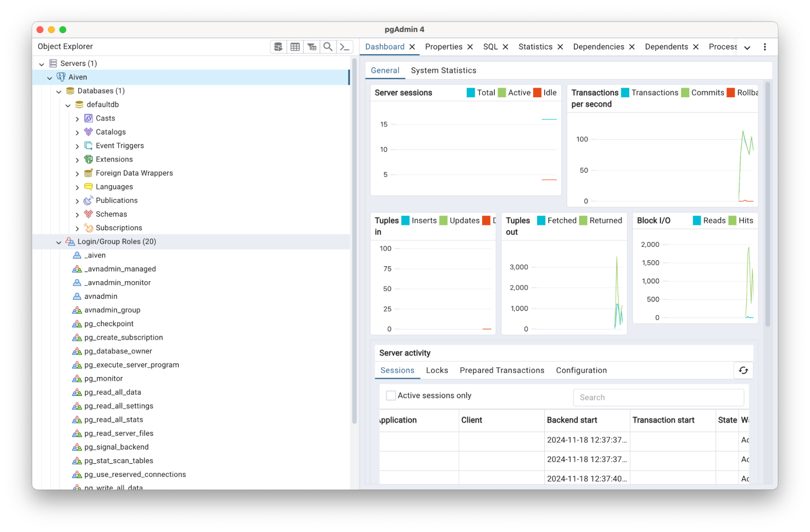Click the Fetched legend color swatch
810x532 pixels.
pos(541,220)
